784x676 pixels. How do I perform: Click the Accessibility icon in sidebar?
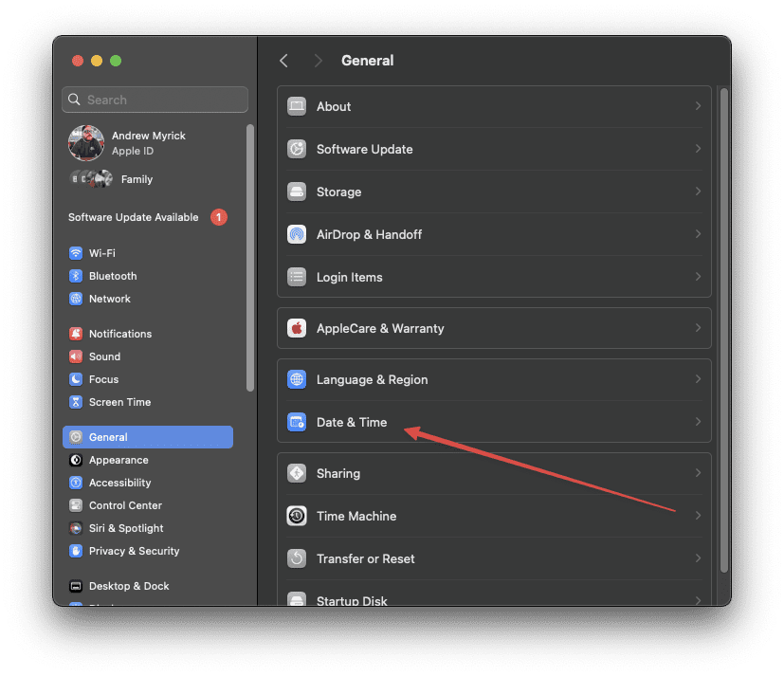pyautogui.click(x=76, y=483)
